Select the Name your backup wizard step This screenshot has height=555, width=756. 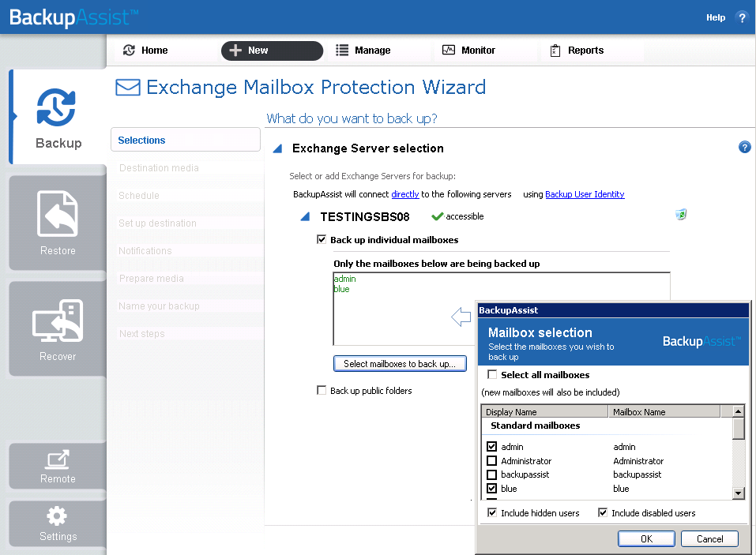[x=159, y=306]
